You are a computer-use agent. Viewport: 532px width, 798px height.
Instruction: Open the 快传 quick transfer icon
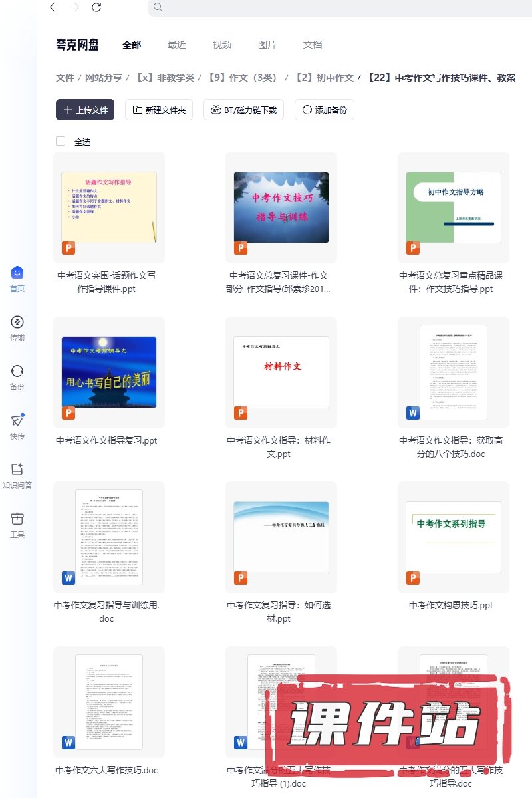(17, 420)
